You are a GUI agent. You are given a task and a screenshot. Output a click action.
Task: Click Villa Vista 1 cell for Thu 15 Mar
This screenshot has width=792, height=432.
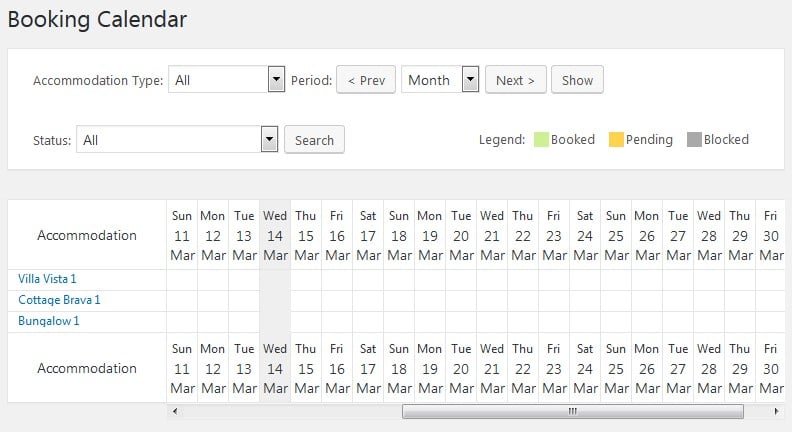[305, 279]
